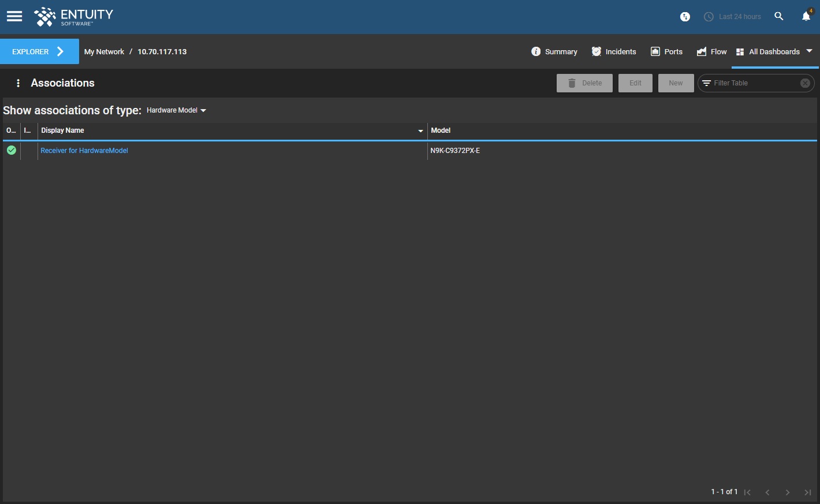The height and width of the screenshot is (504, 820).
Task: Click the 1 - 1 of 1 pagination text
Action: point(724,492)
